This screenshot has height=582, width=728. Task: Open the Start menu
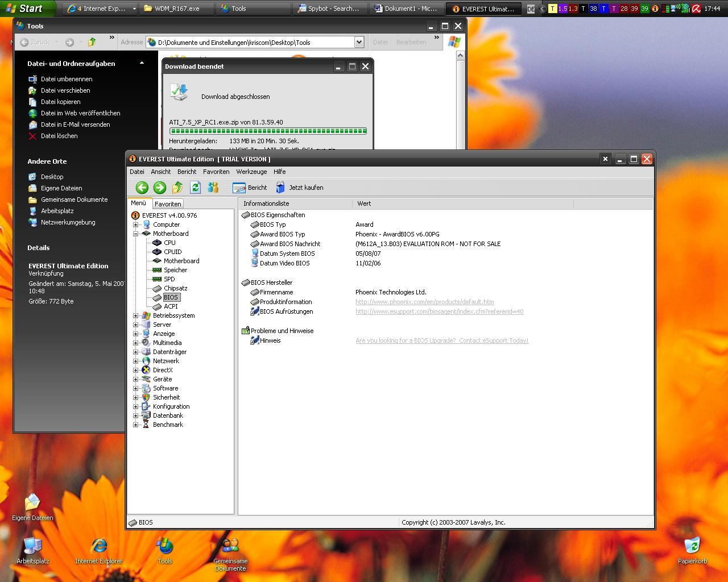tap(28, 8)
